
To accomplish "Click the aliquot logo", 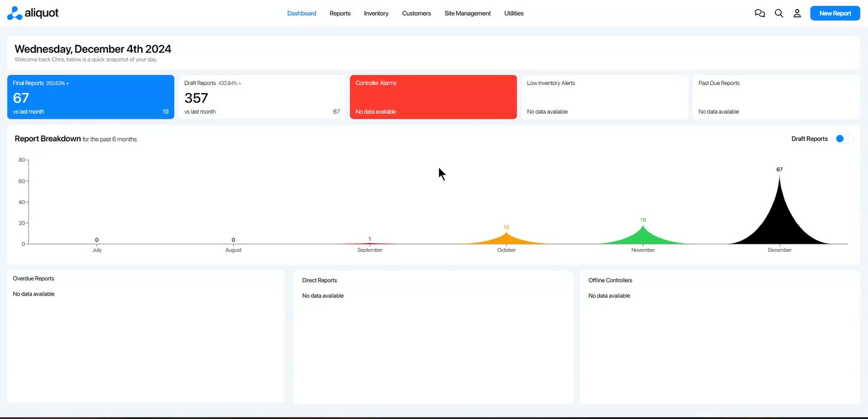I will click(x=33, y=13).
